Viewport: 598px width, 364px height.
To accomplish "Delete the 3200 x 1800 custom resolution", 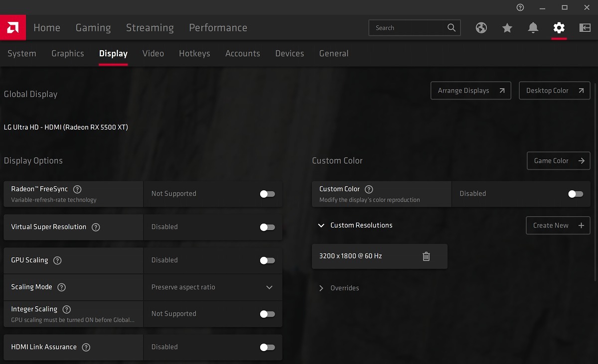I will [426, 256].
